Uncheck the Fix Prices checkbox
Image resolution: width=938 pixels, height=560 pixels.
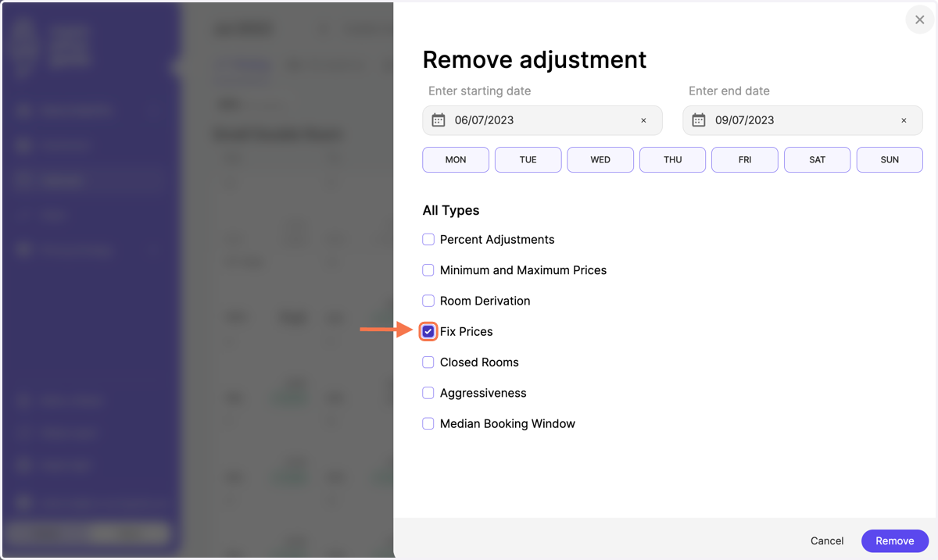click(x=428, y=332)
